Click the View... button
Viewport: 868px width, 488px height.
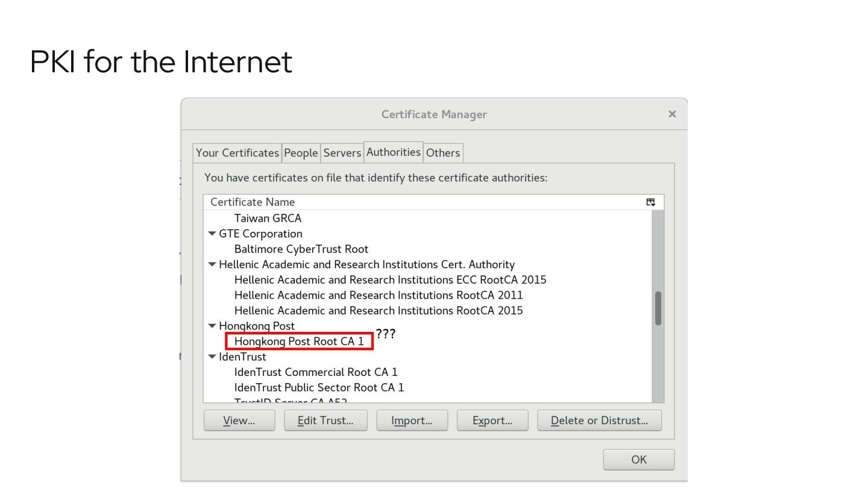[x=239, y=421]
